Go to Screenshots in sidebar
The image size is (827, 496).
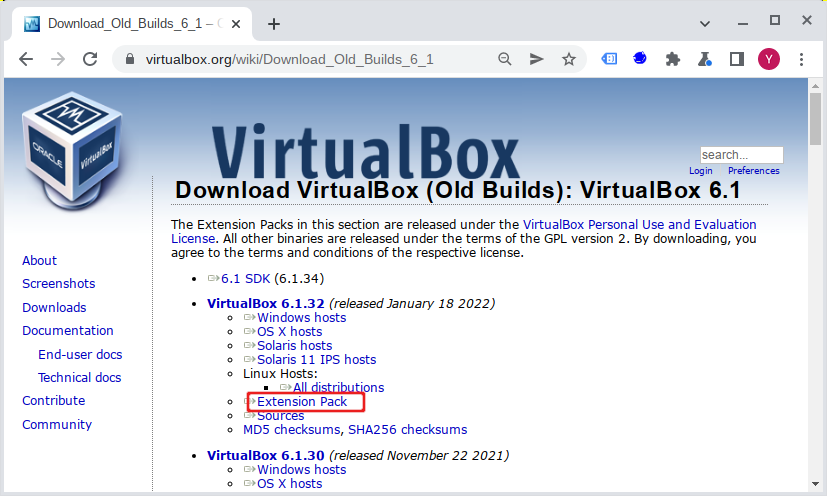tap(59, 284)
